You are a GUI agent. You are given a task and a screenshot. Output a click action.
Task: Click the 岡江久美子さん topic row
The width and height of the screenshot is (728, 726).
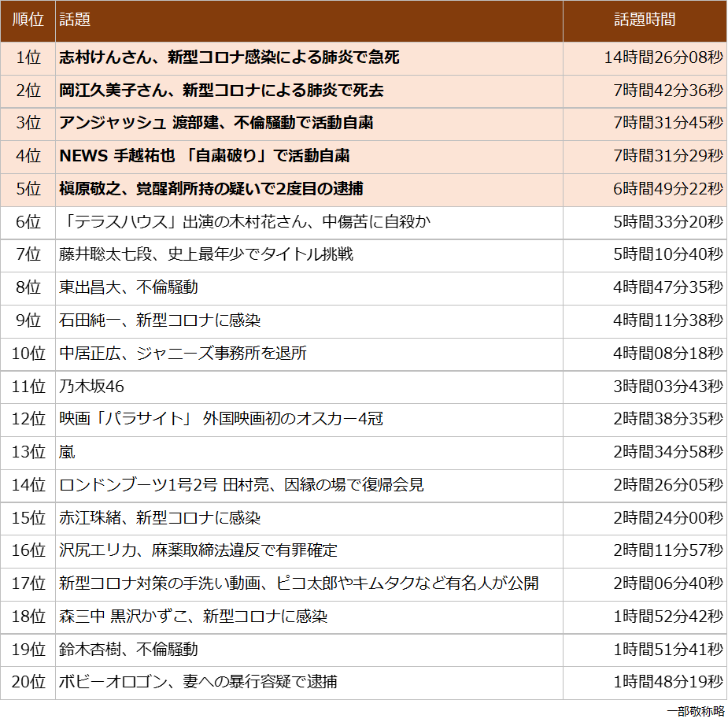point(221,91)
